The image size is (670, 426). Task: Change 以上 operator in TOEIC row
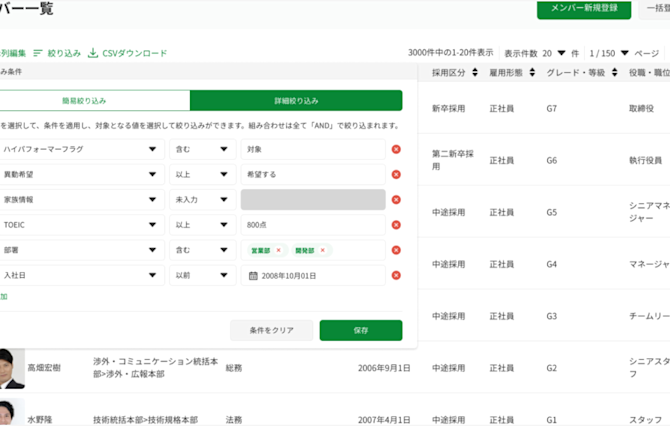(x=203, y=225)
